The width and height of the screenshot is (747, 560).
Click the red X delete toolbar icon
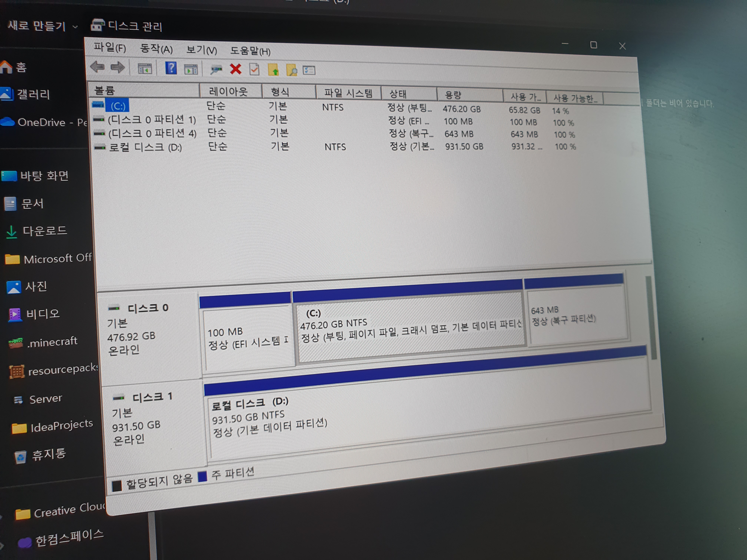[235, 69]
